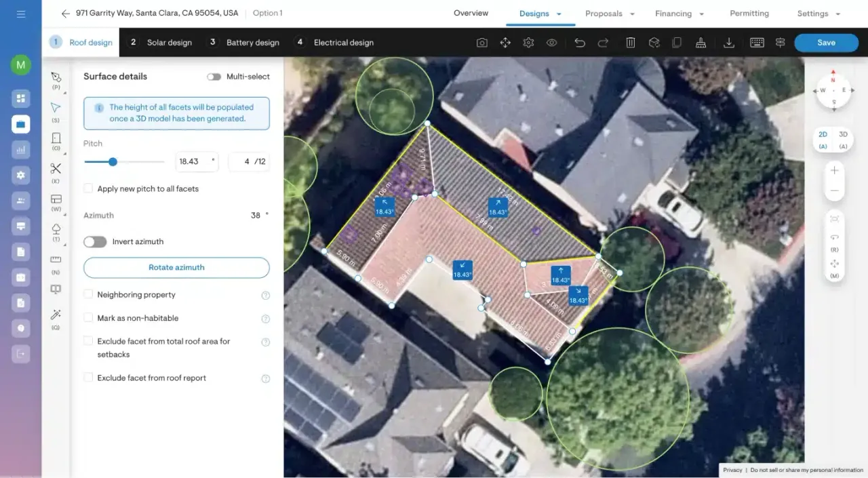
Task: Enable Multi-select for surface details
Action: (x=214, y=77)
